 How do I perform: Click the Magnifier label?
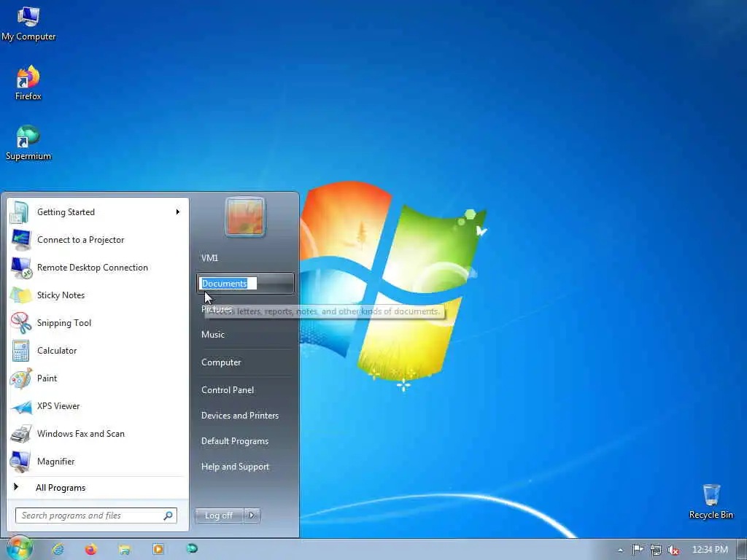tap(55, 462)
